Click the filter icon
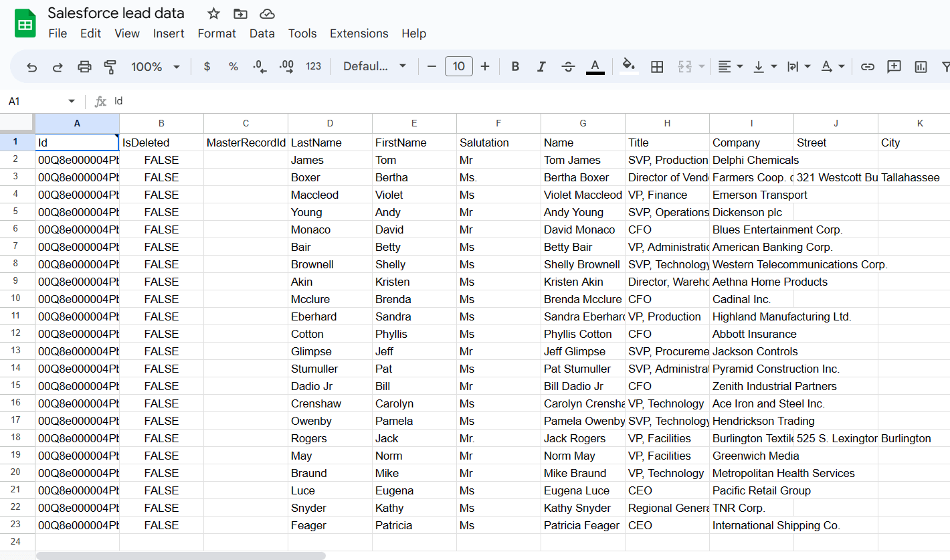This screenshot has height=560, width=950. [x=945, y=66]
